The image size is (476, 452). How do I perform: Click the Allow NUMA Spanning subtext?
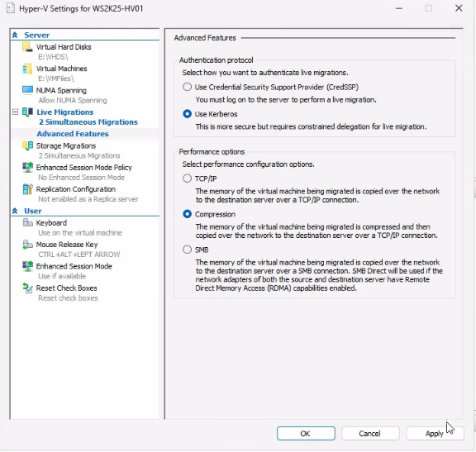pos(73,100)
